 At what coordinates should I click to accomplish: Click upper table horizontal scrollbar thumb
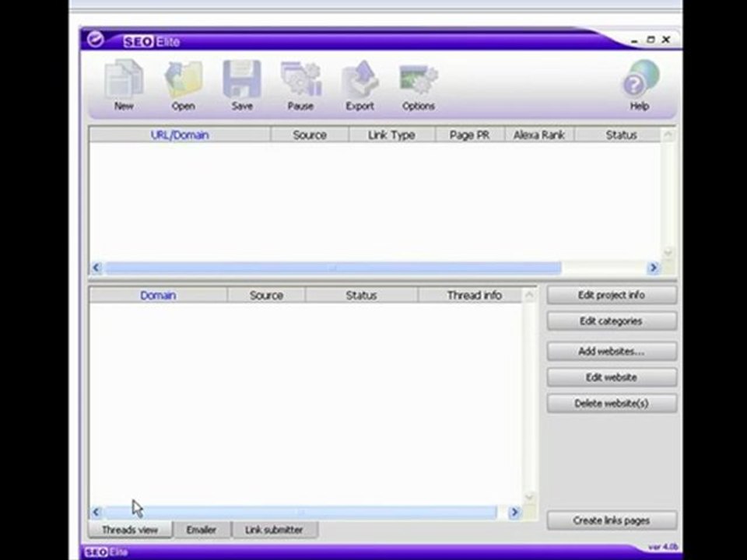(x=333, y=268)
